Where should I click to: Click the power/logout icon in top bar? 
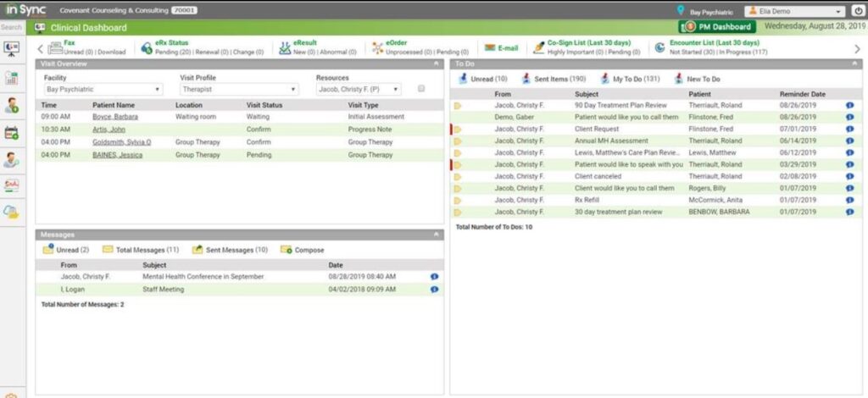tap(859, 11)
